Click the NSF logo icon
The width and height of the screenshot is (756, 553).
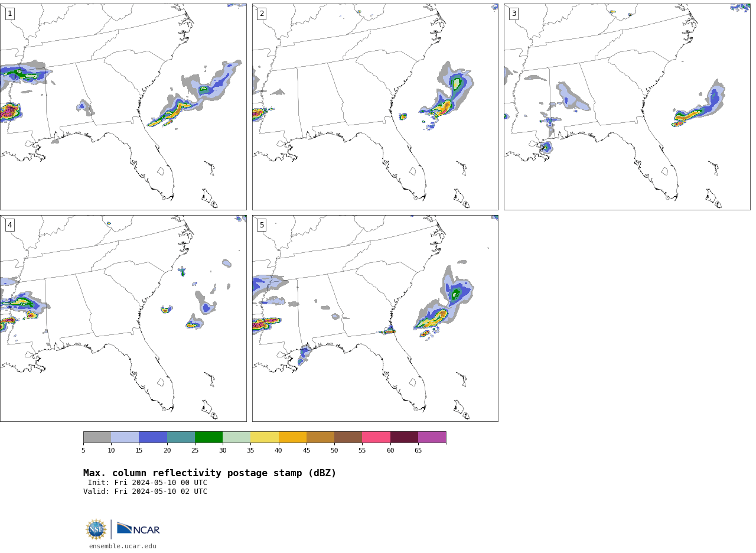[x=96, y=529]
